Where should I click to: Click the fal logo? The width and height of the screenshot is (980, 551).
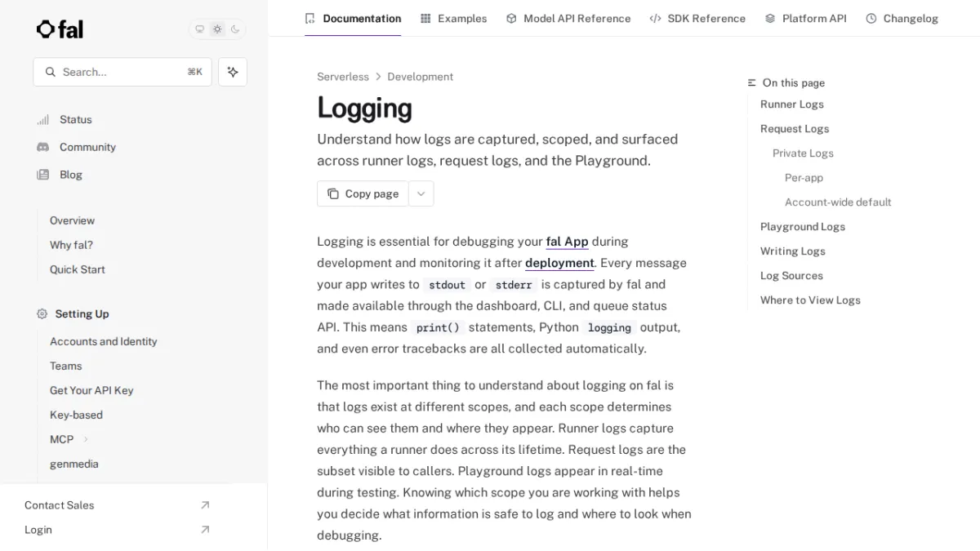60,29
